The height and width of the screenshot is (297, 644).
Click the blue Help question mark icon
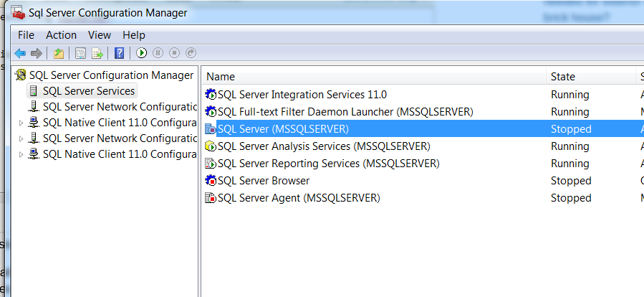[x=119, y=53]
